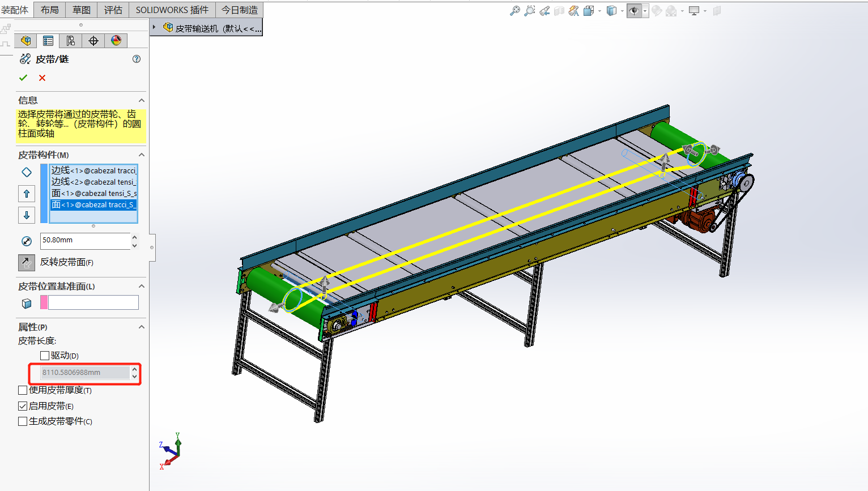This screenshot has width=868, height=491.
Task: Collapse 皮带构件 section chevron
Action: tap(141, 155)
